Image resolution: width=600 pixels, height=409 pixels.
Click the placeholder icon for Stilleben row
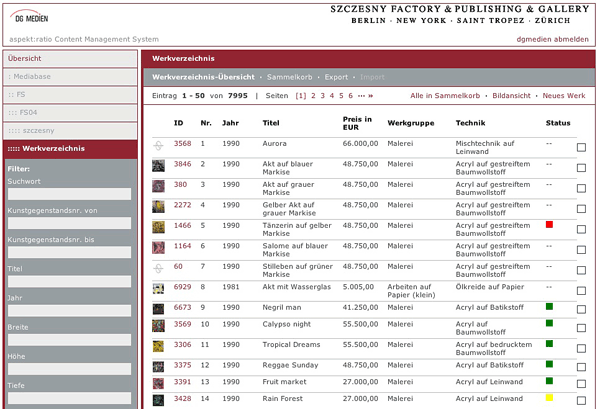158,267
